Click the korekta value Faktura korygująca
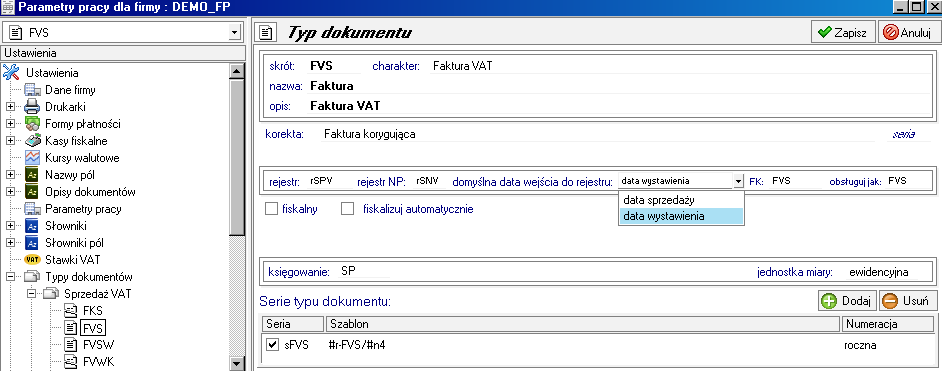942x371 pixels. point(369,134)
